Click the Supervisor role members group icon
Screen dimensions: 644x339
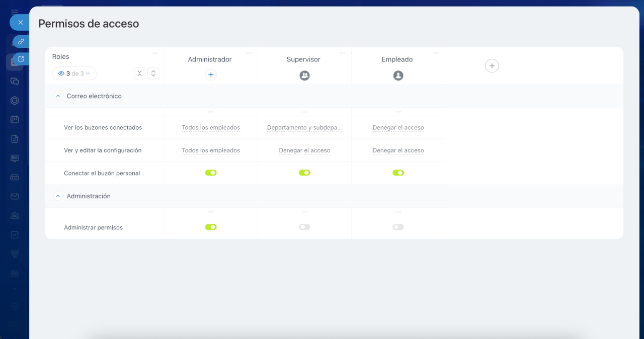click(304, 75)
